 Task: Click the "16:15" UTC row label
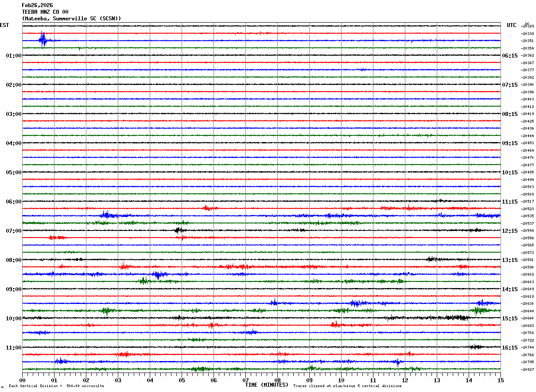point(510,348)
